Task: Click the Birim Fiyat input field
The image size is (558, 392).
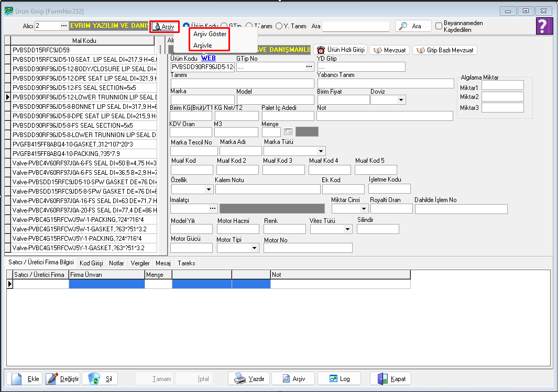Action: [x=343, y=100]
